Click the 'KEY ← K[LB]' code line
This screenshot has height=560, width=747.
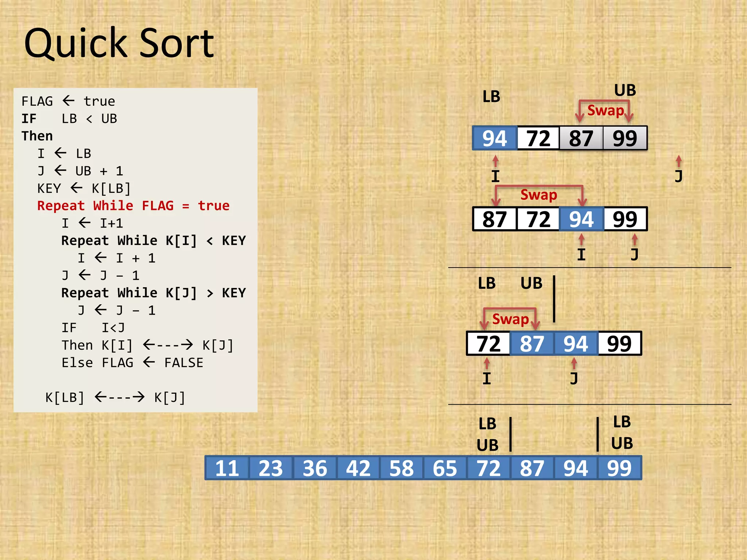pos(84,188)
